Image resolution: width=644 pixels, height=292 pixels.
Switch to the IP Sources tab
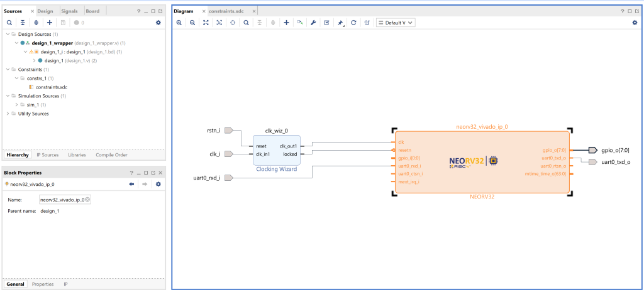(48, 154)
